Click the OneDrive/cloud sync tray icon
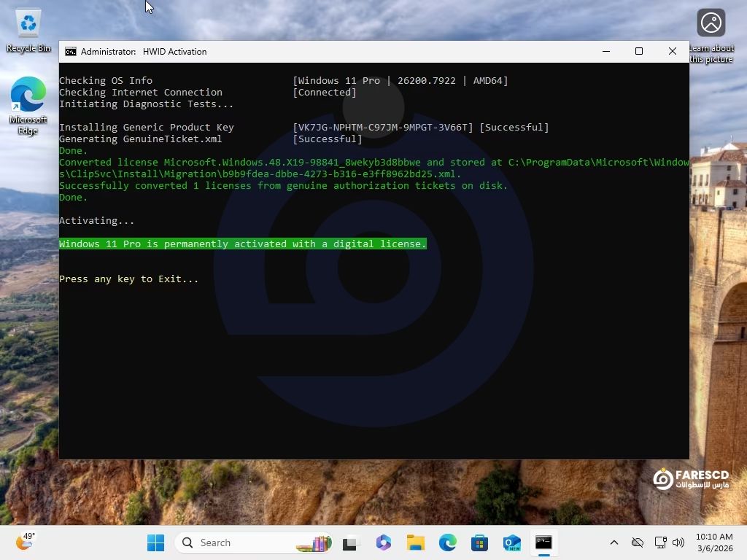The width and height of the screenshot is (747, 560). [x=637, y=542]
